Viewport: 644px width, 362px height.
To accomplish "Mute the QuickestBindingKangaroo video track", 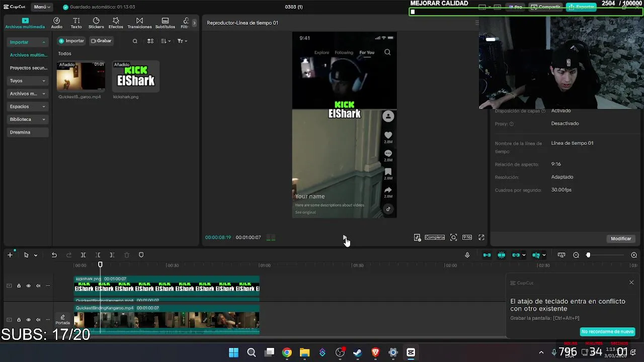I will [x=38, y=320].
